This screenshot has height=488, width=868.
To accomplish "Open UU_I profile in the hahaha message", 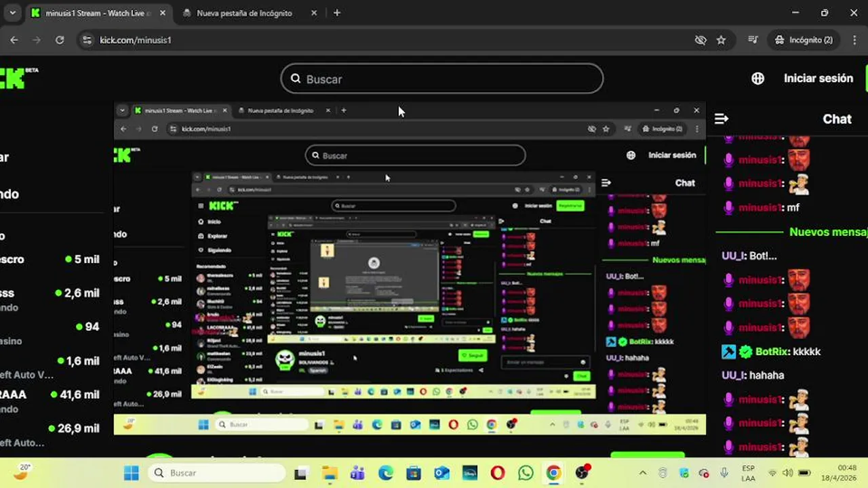I will 734,375.
